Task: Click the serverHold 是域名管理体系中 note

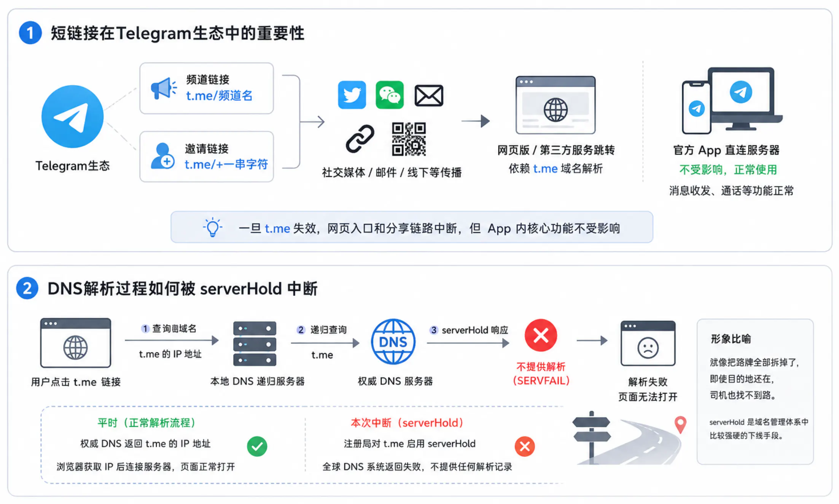Action: pos(759,422)
